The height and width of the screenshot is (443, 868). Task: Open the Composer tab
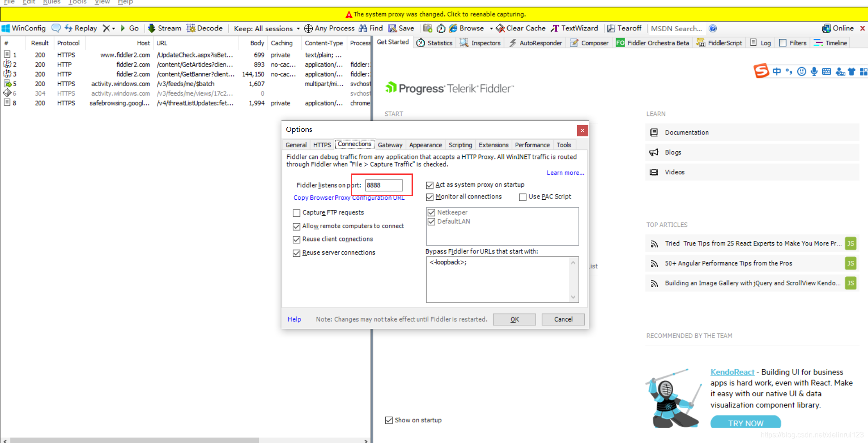[x=589, y=43]
